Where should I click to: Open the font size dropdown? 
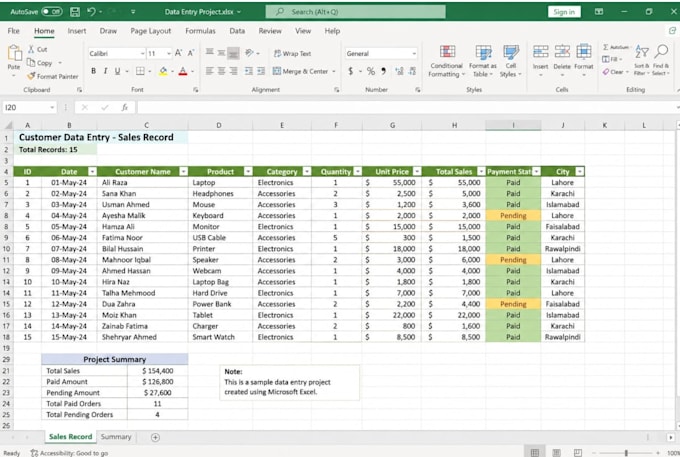click(169, 54)
